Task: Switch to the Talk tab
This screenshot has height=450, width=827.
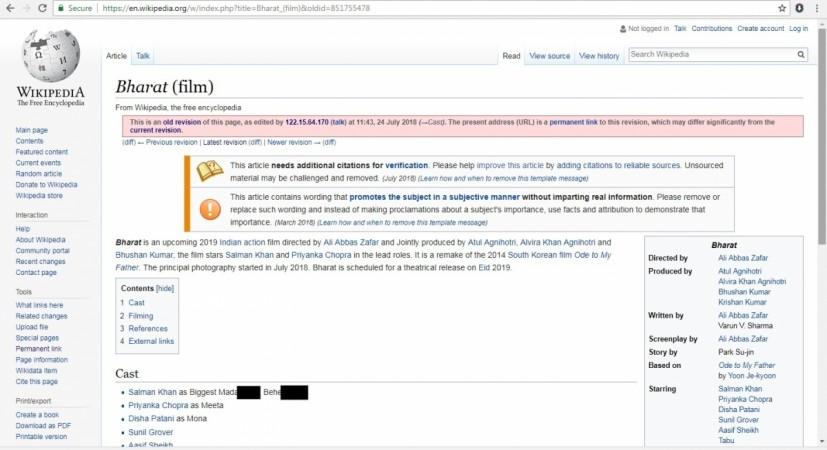Action: click(x=142, y=56)
